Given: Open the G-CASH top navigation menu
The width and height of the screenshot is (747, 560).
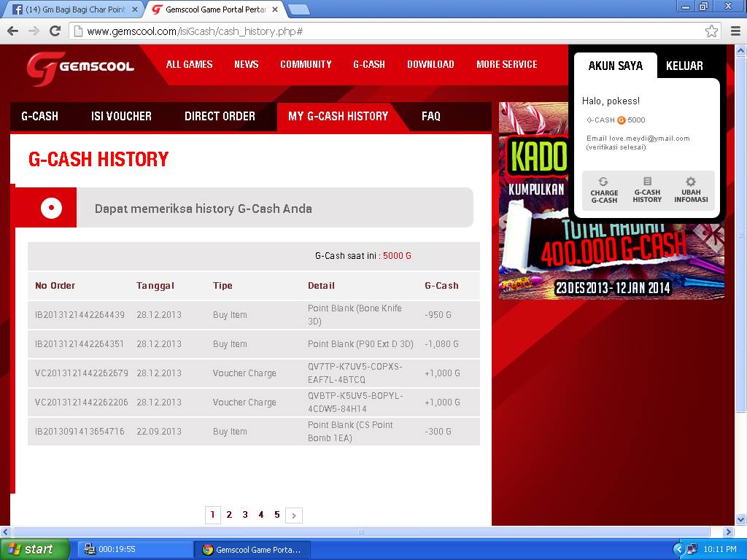Looking at the screenshot, I should (x=369, y=64).
